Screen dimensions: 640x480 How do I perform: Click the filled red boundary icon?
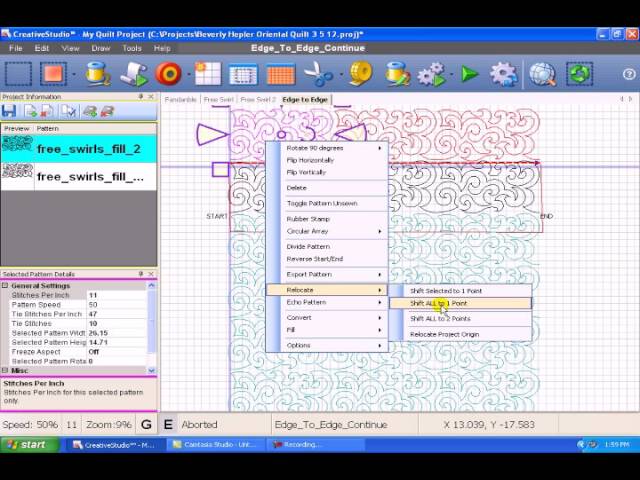pos(53,74)
